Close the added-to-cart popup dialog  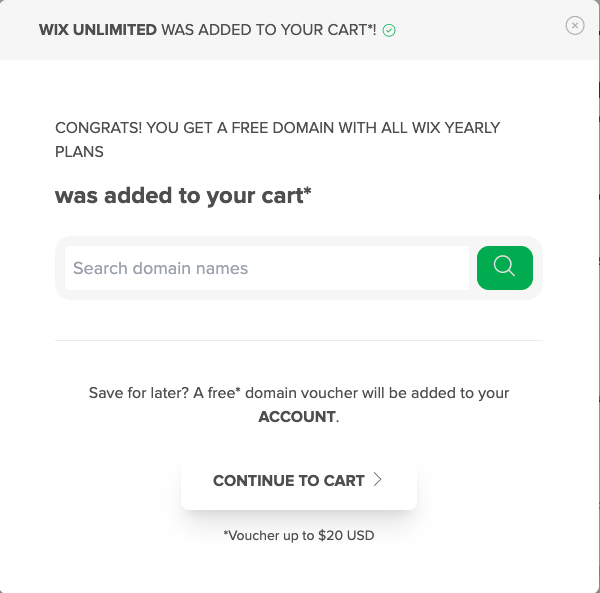point(575,26)
